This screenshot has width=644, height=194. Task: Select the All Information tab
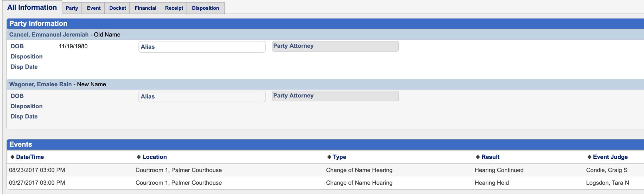click(32, 8)
